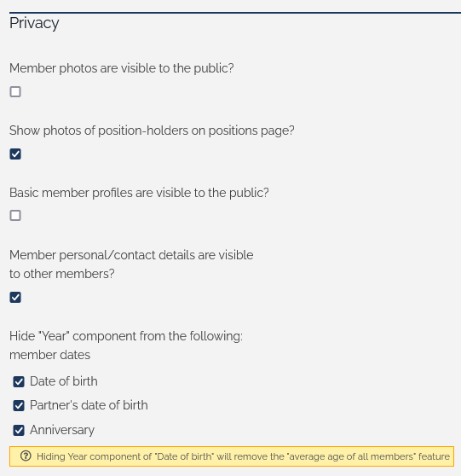This screenshot has height=476, width=461.
Task: Click the "Anniversary" label text
Action: [x=62, y=430]
